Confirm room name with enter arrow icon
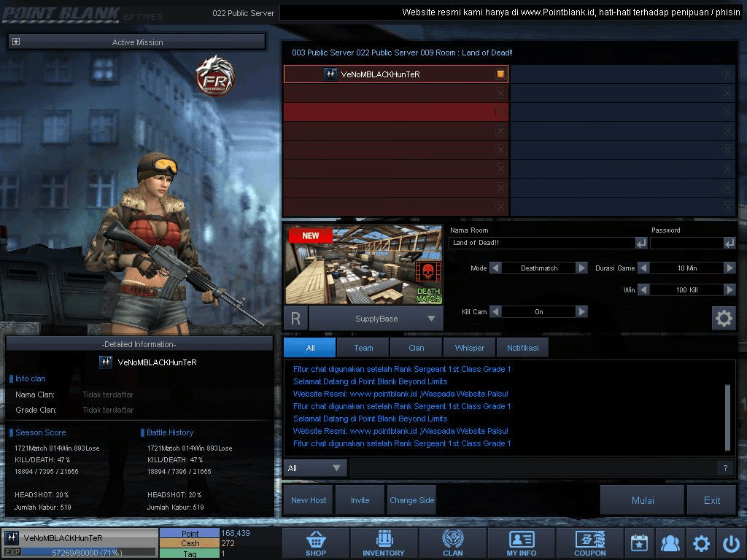The height and width of the screenshot is (560, 747). [x=641, y=244]
